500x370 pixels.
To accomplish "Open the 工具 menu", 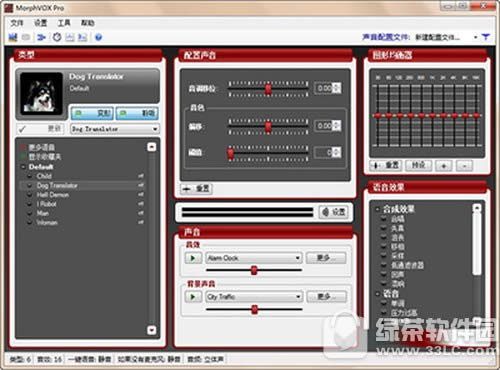I will pyautogui.click(x=64, y=23).
